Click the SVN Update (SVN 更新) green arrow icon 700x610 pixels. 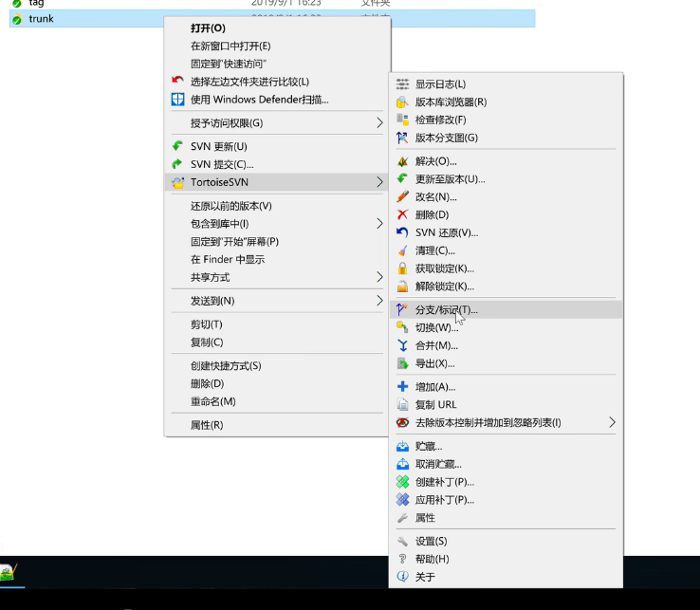point(177,146)
